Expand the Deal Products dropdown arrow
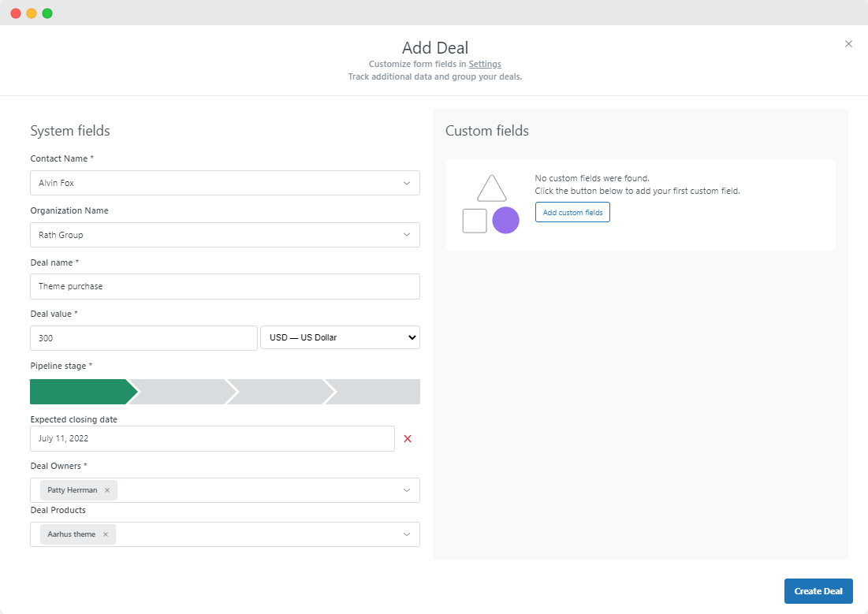The width and height of the screenshot is (868, 614). coord(406,534)
